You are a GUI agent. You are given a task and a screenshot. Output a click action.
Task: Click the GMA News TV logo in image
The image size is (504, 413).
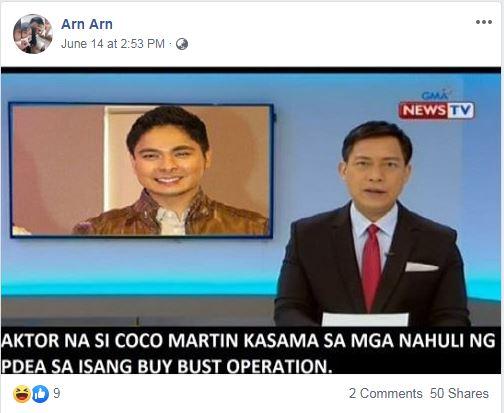tap(436, 105)
